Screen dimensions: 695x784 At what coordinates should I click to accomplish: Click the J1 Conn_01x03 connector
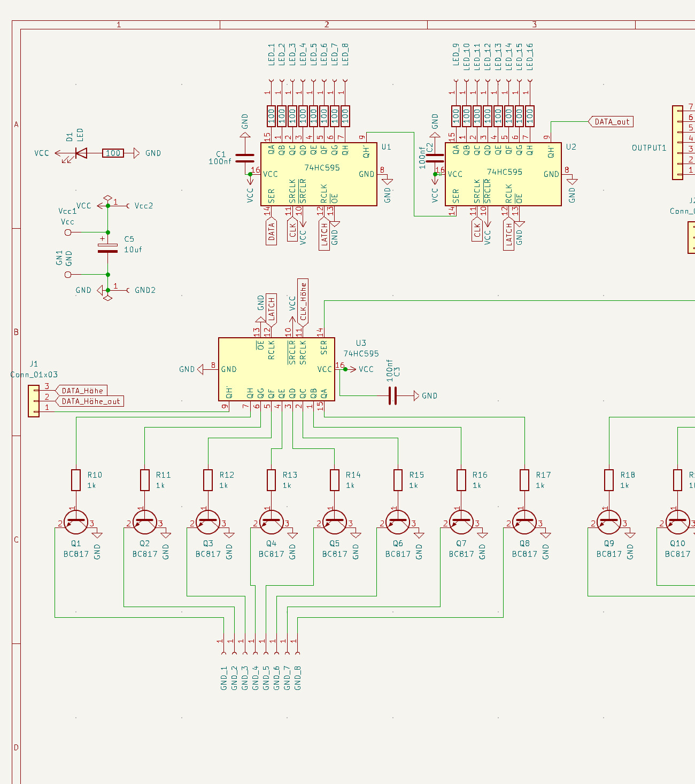tap(34, 401)
